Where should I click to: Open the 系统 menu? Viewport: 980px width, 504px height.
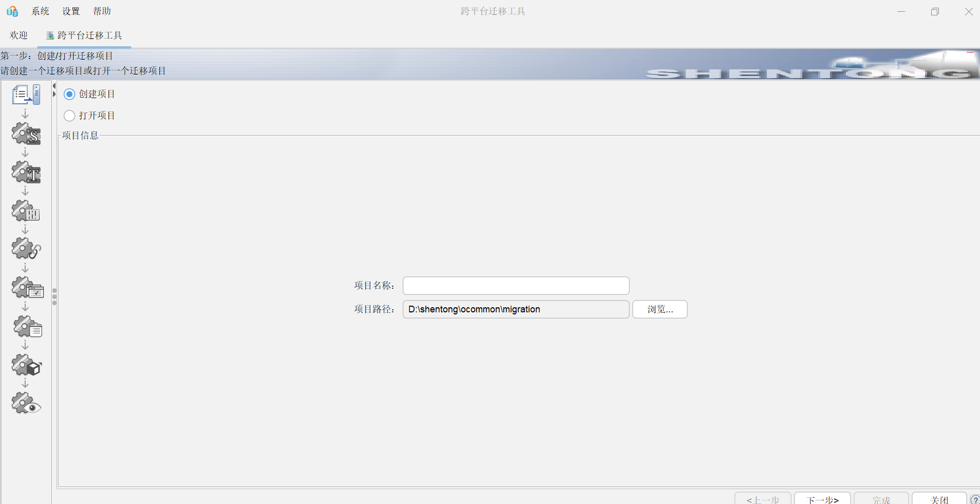(40, 11)
